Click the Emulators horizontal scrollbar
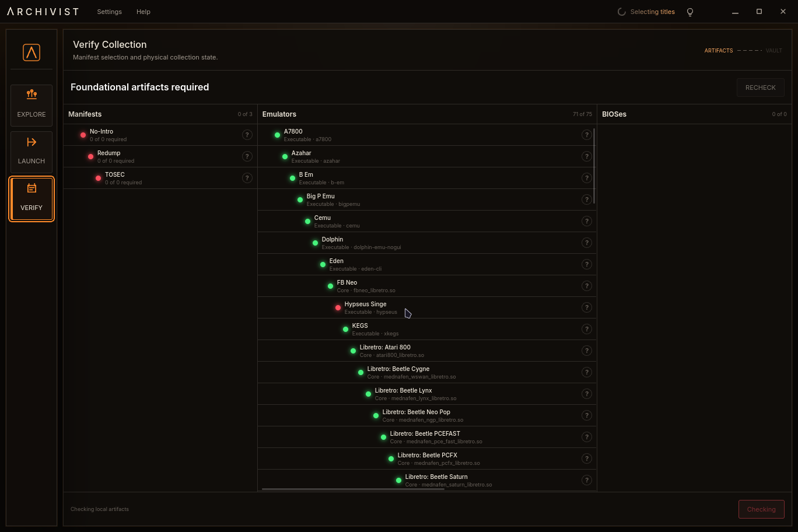 (x=353, y=489)
